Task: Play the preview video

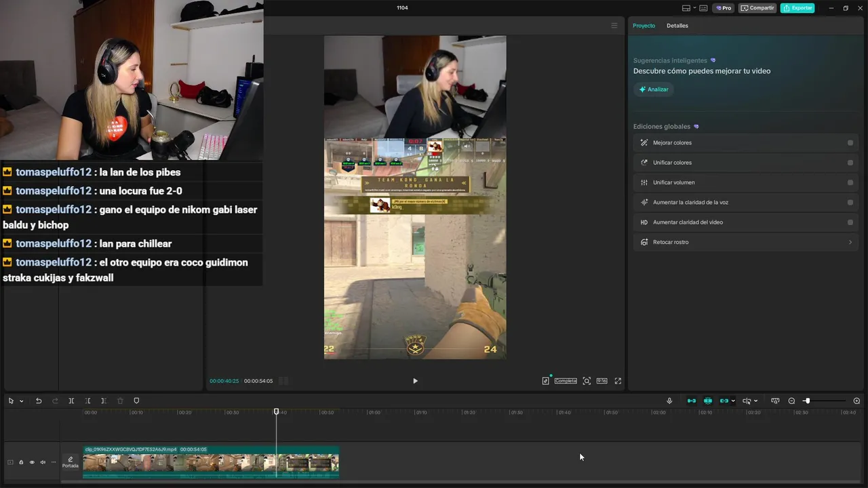Action: (415, 381)
